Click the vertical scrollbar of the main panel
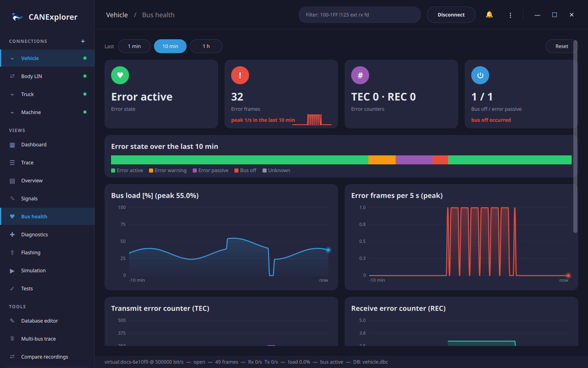 pos(575,137)
